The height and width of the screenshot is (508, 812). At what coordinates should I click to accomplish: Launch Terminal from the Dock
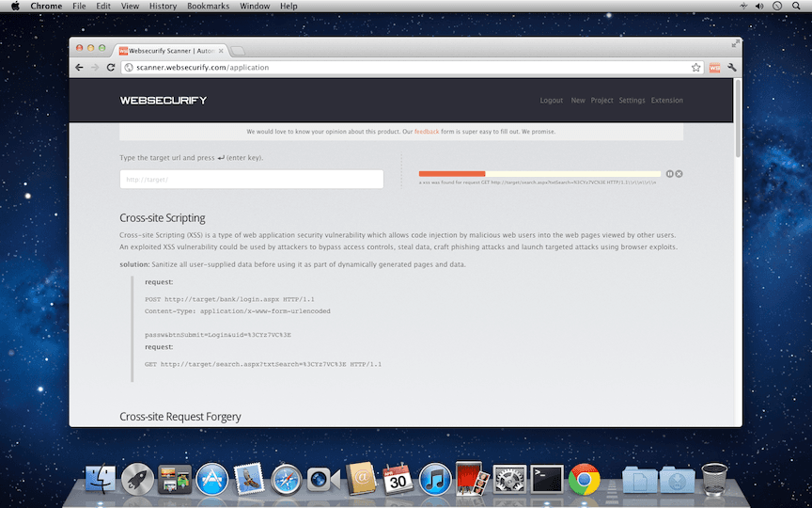click(547, 479)
